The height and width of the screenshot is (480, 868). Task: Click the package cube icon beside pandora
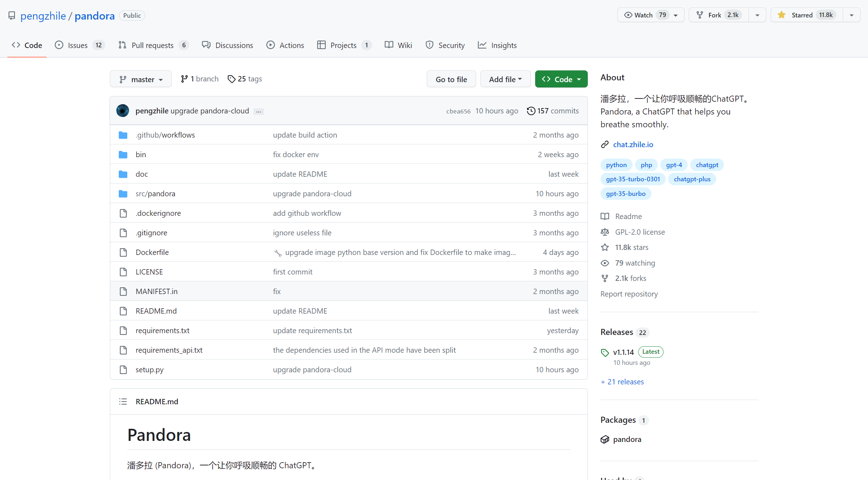coord(605,439)
